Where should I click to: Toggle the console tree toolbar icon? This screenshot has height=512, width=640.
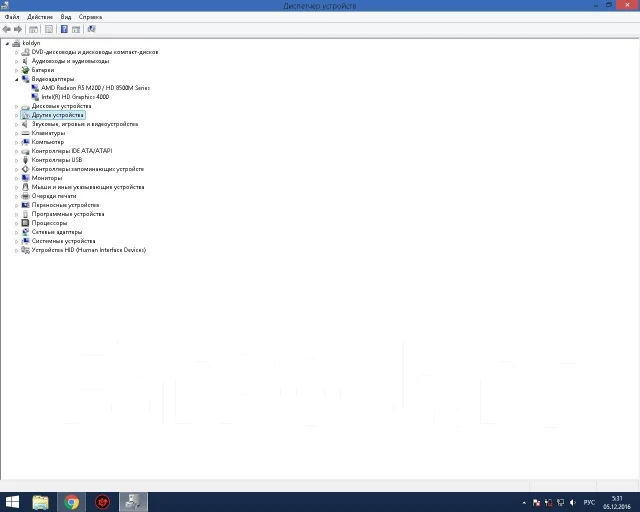[33, 29]
